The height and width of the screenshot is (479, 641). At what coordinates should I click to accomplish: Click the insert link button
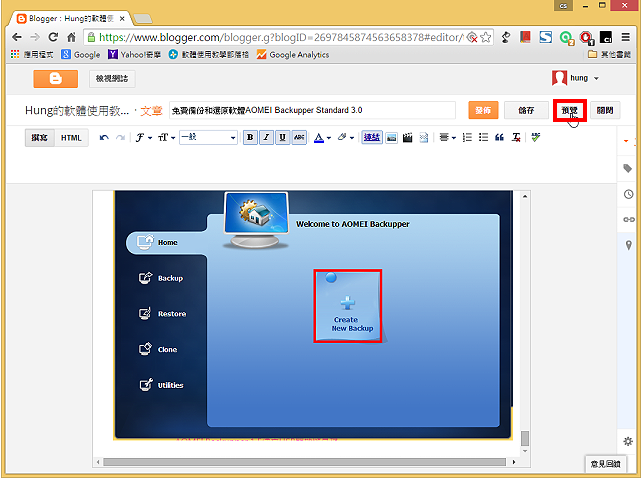(x=372, y=138)
